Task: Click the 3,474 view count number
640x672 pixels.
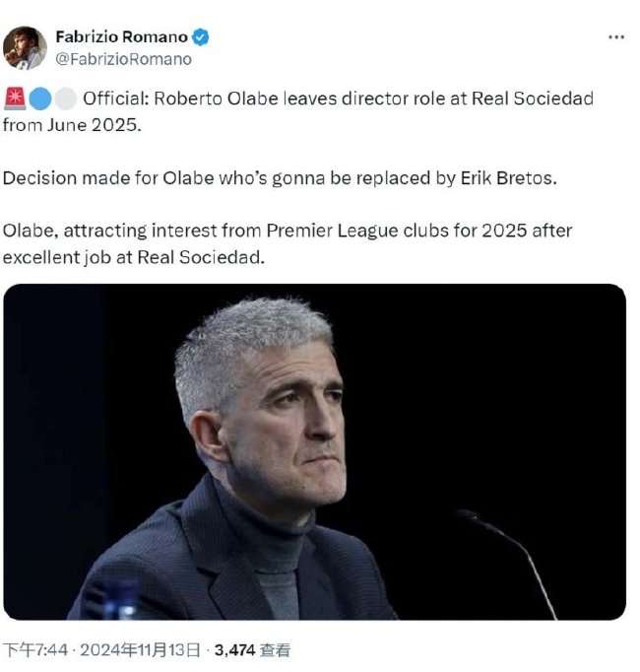Action: (234, 650)
